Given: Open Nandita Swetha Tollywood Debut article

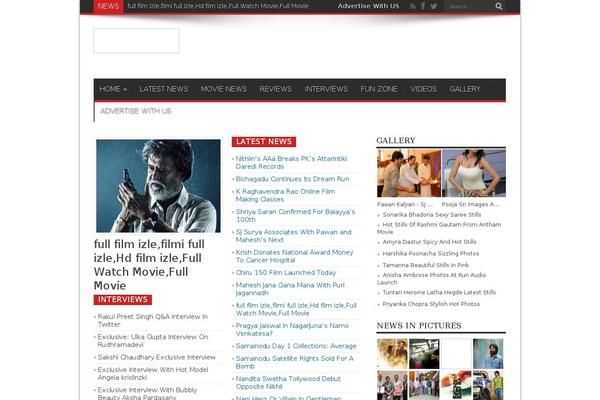Looking at the screenshot, I should (x=288, y=382).
